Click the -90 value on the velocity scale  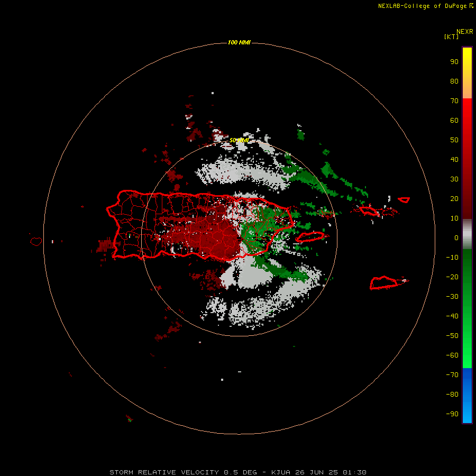(x=452, y=414)
